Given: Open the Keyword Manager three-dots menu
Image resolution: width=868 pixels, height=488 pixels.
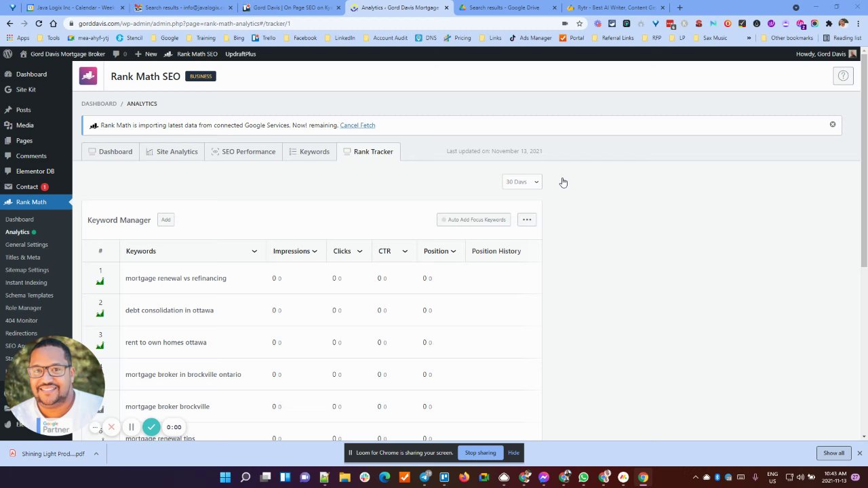Looking at the screenshot, I should point(527,220).
